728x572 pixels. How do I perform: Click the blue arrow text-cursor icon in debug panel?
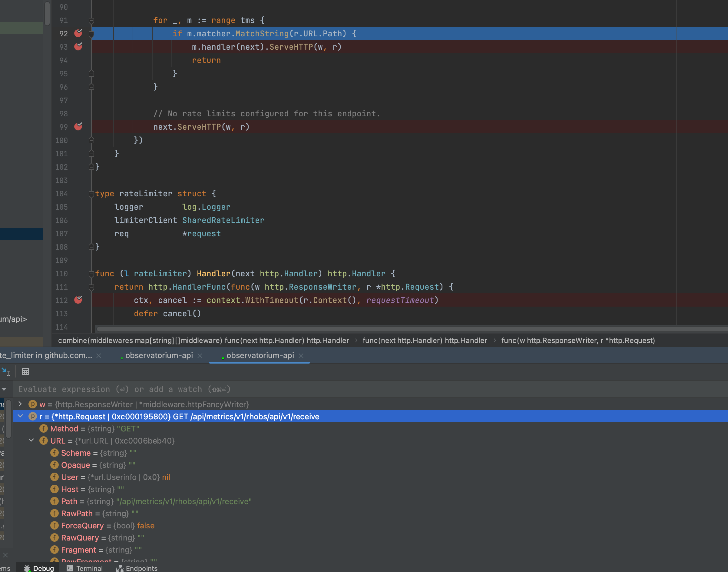pos(6,371)
